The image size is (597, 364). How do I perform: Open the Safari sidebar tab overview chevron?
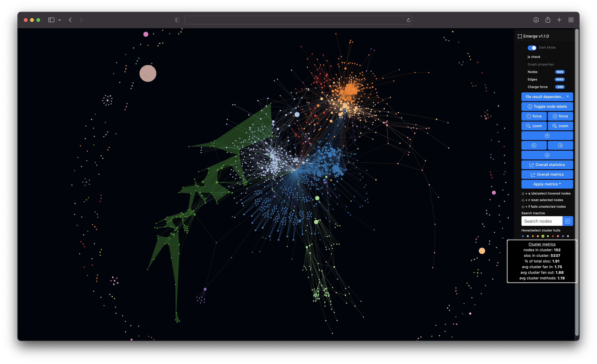point(60,20)
